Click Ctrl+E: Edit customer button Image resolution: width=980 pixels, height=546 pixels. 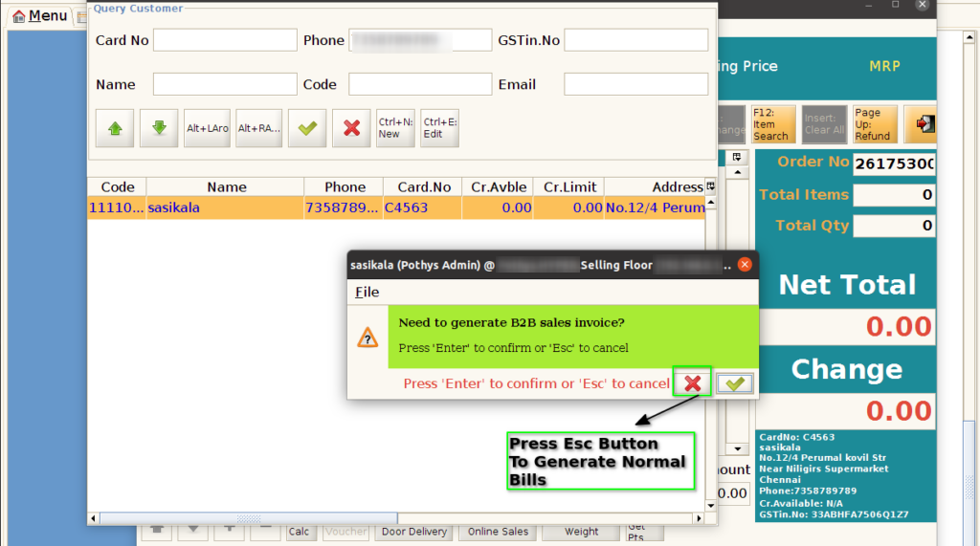(x=440, y=128)
